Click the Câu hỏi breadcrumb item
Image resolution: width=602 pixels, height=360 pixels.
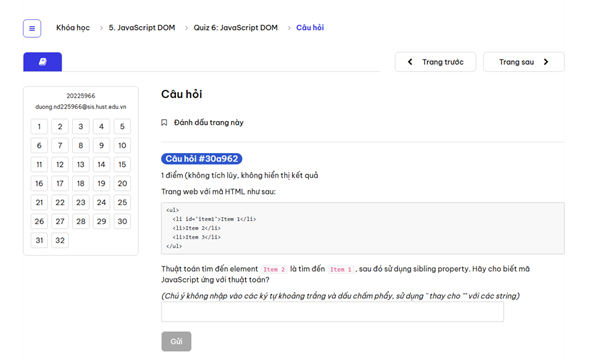pos(310,28)
